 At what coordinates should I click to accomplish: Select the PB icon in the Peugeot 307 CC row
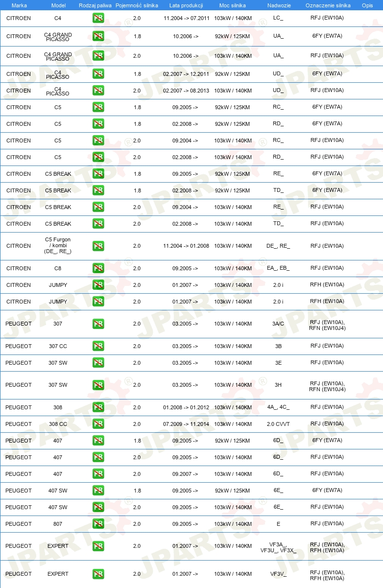98,346
